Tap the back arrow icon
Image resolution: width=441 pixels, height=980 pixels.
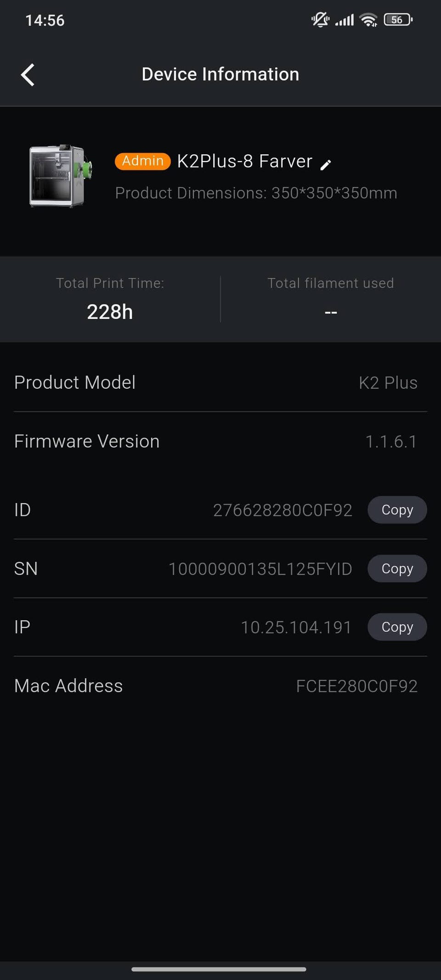28,74
